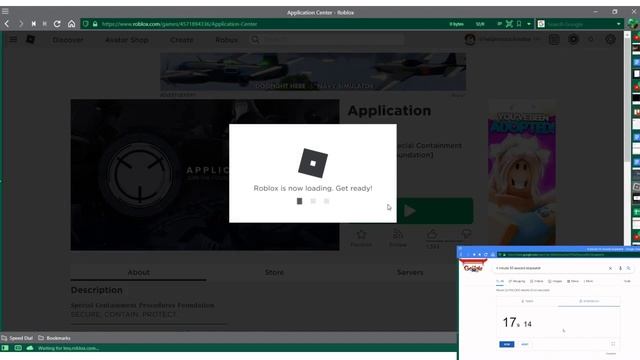Expand the address bar dropdown arrow
The height and width of the screenshot is (360, 640).
coord(529,24)
